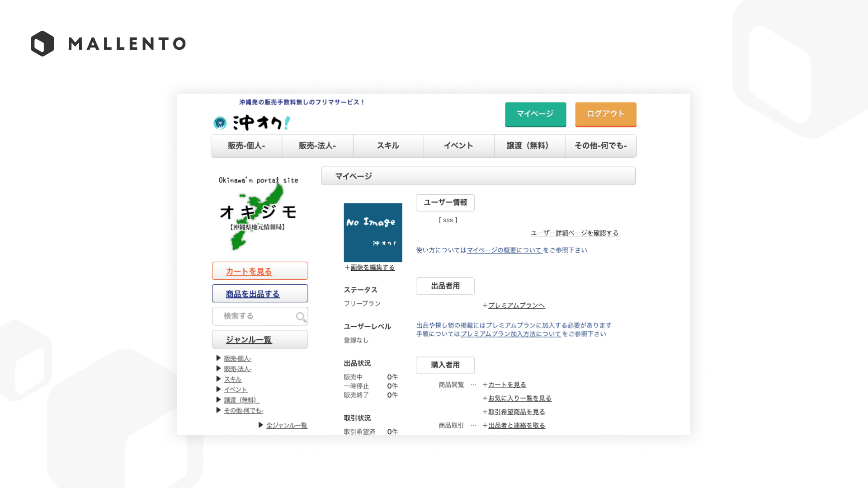Open the ユーザー詳細ページを確認する link
The width and height of the screenshot is (868, 488).
575,233
